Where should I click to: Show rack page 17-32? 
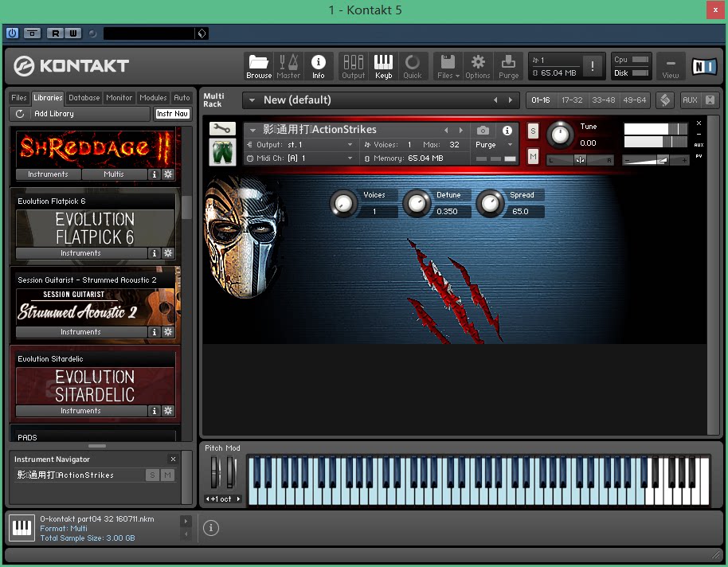(572, 100)
